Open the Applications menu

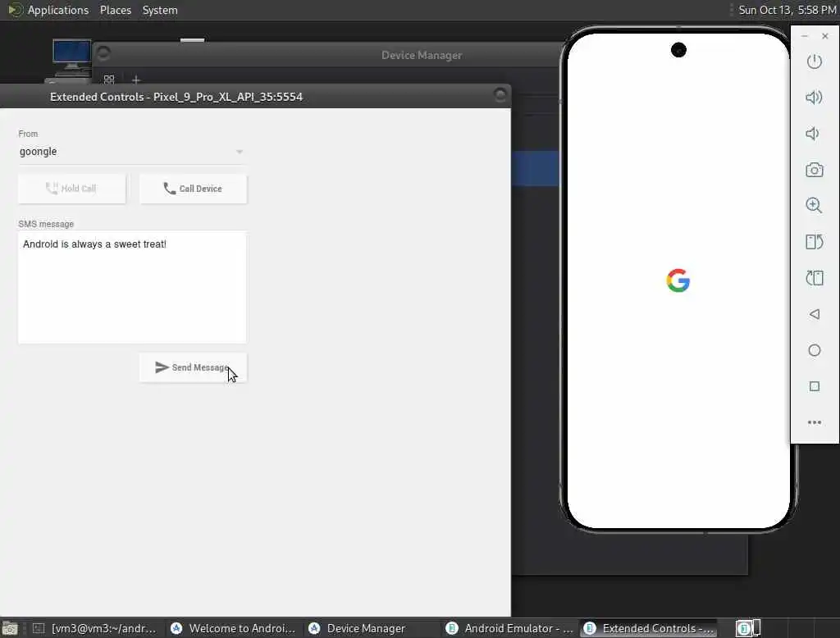click(58, 10)
